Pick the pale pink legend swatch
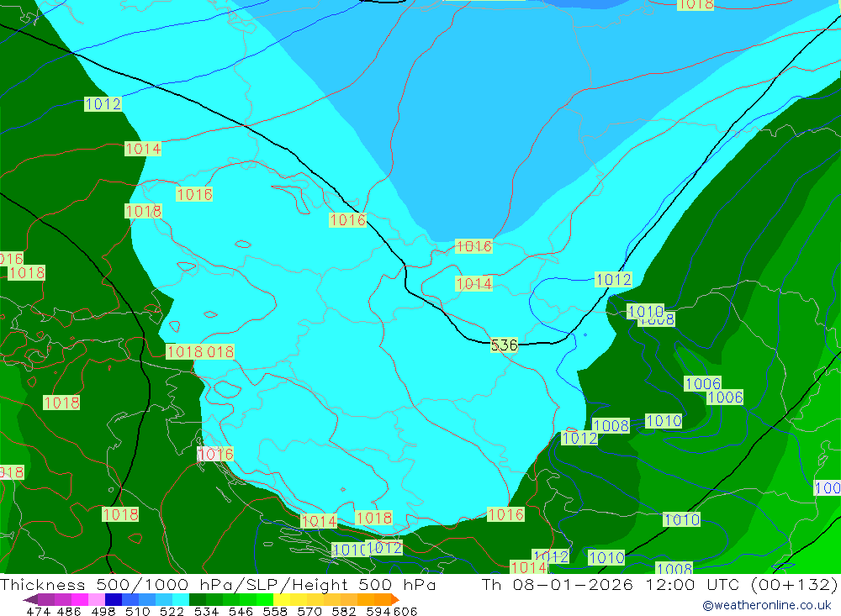The width and height of the screenshot is (841, 616). coord(95,600)
